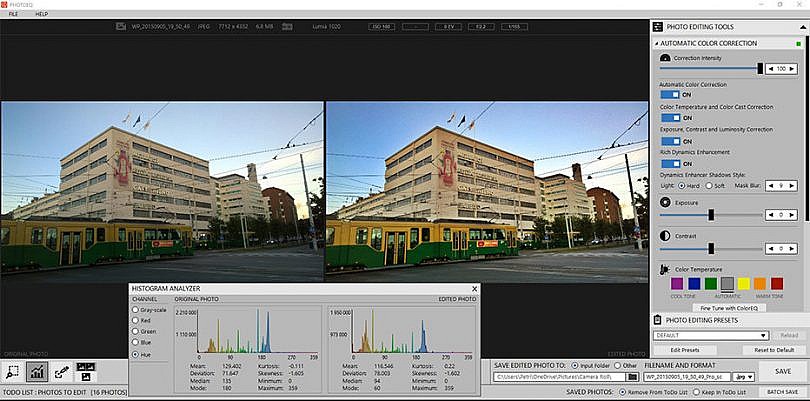Image resolution: width=810 pixels, height=401 pixels.
Task: Pick the gray Automatic temperature swatch
Action: click(x=727, y=284)
